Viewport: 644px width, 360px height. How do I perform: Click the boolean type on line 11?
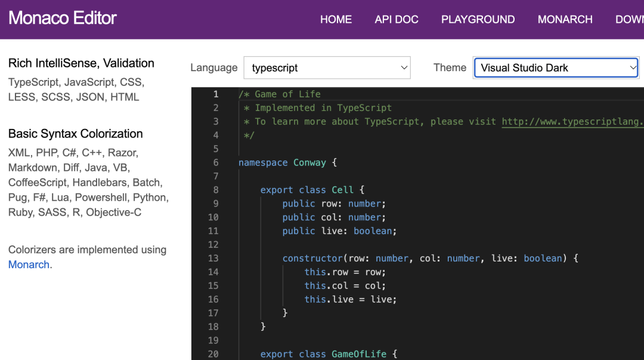click(373, 231)
